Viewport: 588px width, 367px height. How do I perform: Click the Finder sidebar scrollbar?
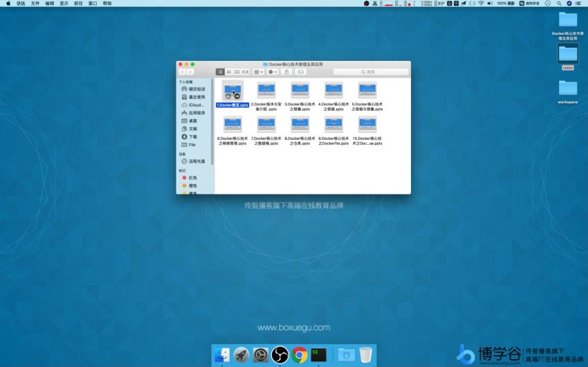pos(212,122)
